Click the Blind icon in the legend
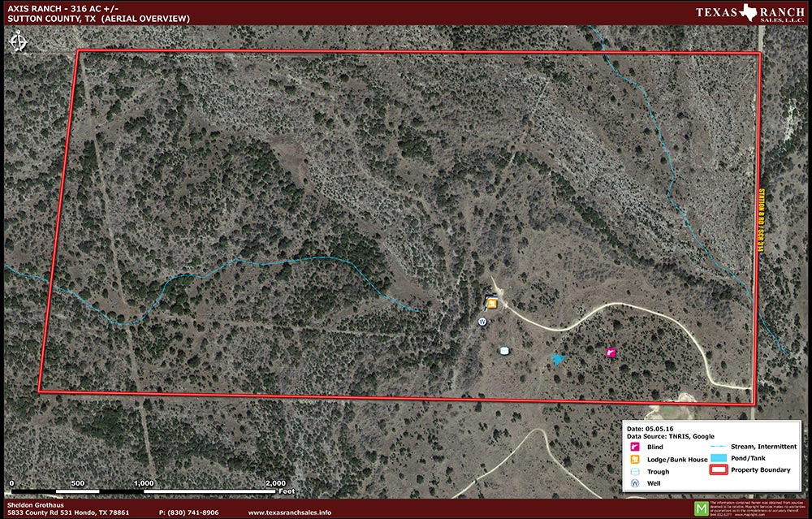 click(x=635, y=447)
